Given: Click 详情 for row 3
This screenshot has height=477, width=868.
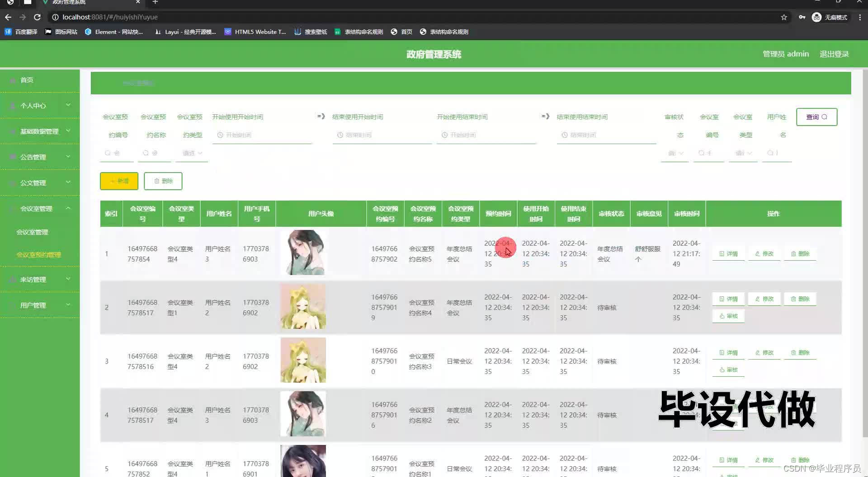Looking at the screenshot, I should (x=728, y=353).
